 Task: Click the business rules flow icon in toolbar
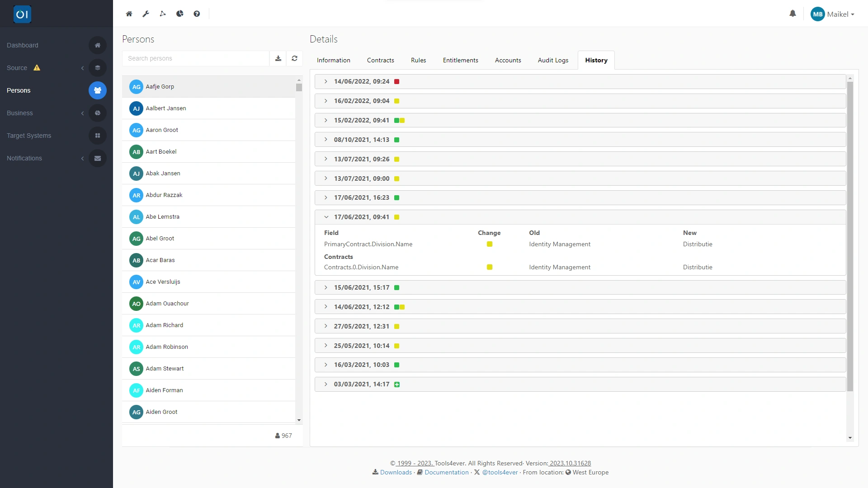click(x=163, y=14)
